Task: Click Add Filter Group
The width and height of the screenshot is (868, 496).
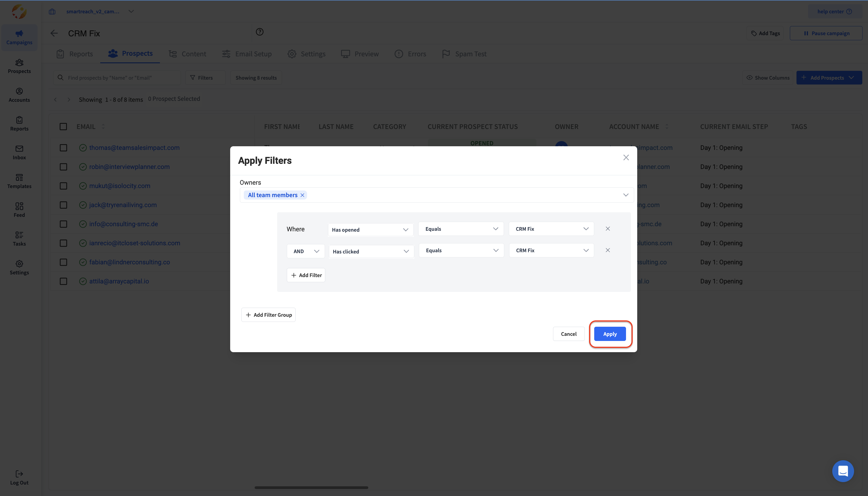Action: pyautogui.click(x=268, y=315)
